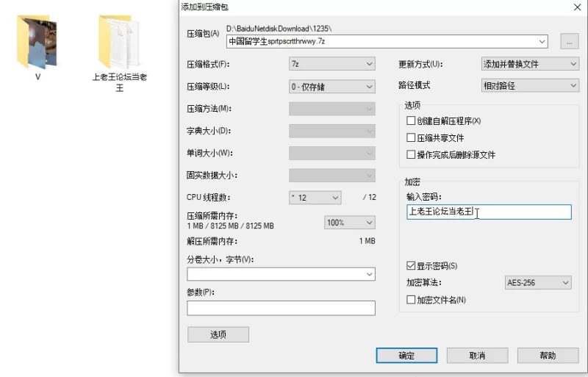Click the disabled 压缩方法 dropdown
Viewport: 588px width, 377px height.
[332, 109]
